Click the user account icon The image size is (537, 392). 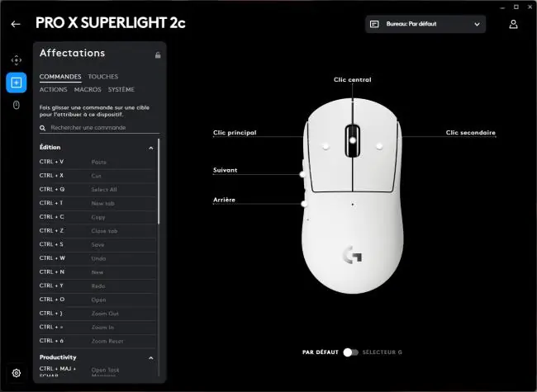click(513, 24)
